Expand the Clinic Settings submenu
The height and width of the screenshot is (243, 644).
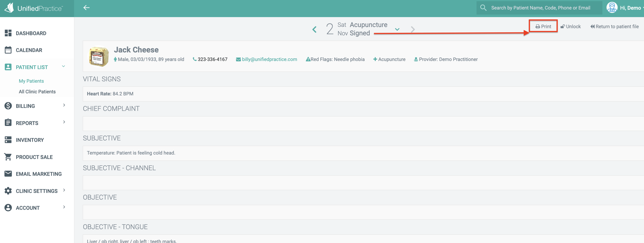pos(64,190)
